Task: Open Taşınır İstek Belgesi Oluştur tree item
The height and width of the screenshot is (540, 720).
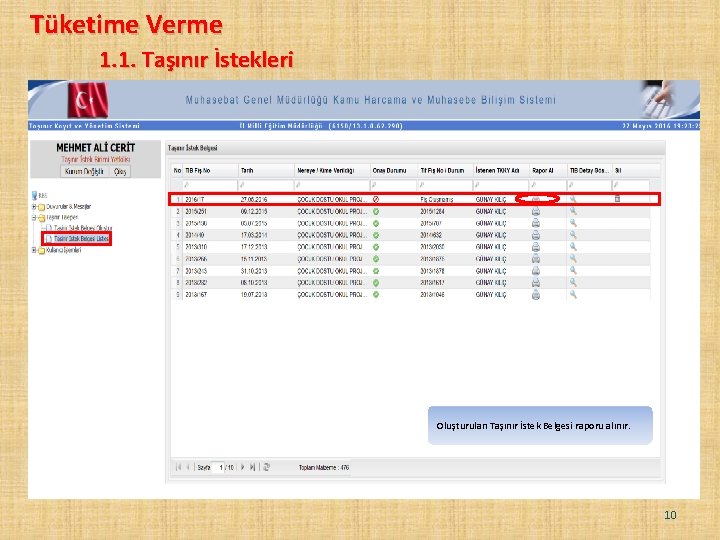Action: pyautogui.click(x=83, y=228)
